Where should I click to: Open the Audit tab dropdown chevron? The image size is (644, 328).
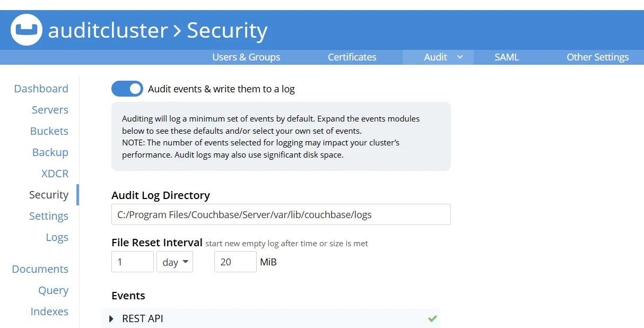[x=459, y=57]
